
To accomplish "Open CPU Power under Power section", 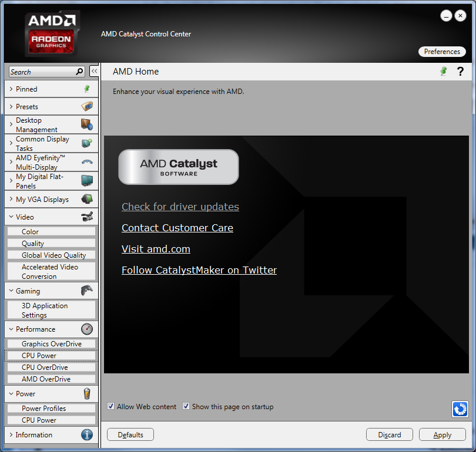I will point(51,420).
